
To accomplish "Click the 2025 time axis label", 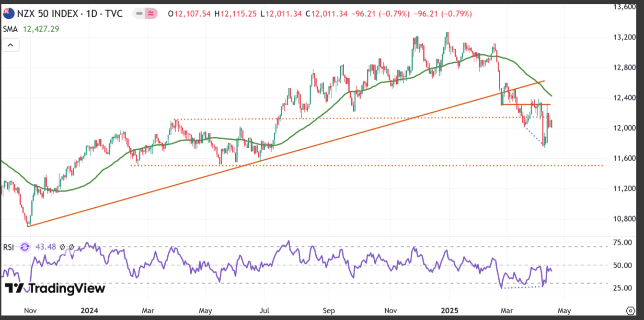I will click(450, 310).
